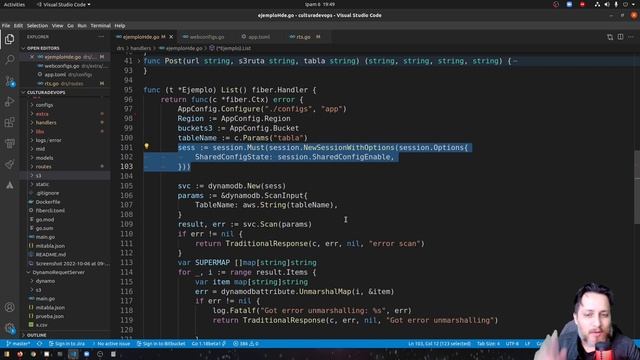Open the Edit menu

click(18, 26)
